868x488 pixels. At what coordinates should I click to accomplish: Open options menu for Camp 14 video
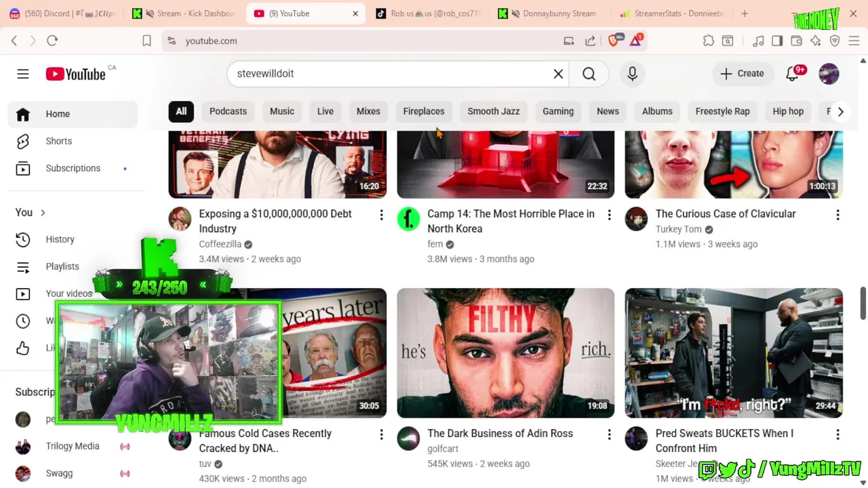pos(609,216)
